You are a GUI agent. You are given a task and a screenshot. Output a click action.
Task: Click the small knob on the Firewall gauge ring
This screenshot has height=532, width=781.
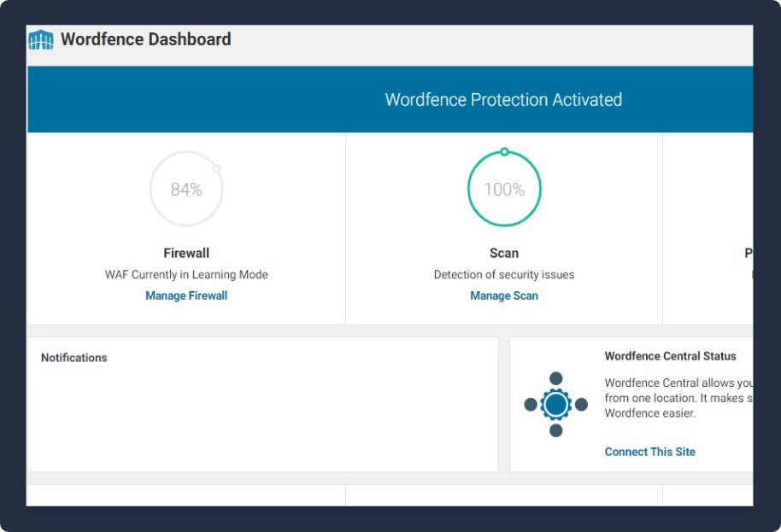(x=217, y=169)
